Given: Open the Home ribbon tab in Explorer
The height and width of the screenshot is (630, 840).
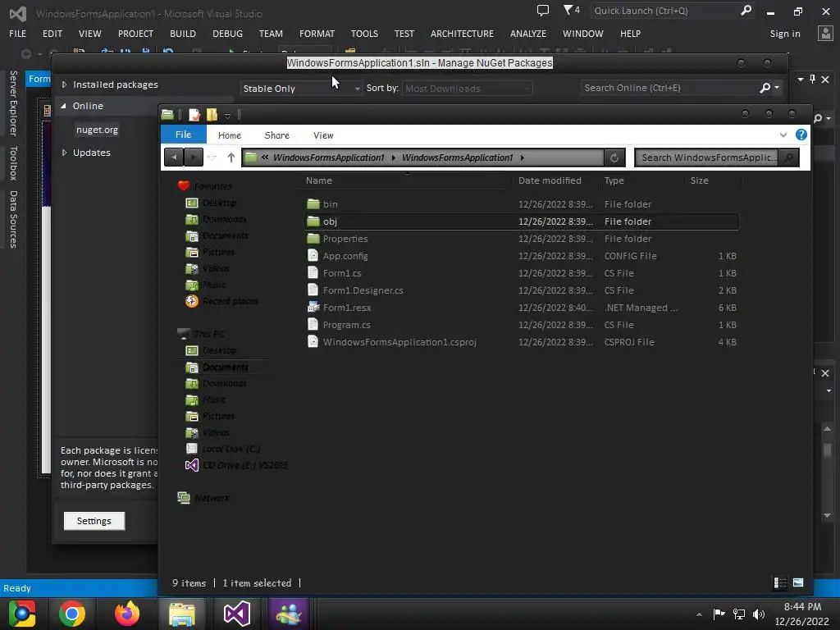Looking at the screenshot, I should [x=230, y=135].
